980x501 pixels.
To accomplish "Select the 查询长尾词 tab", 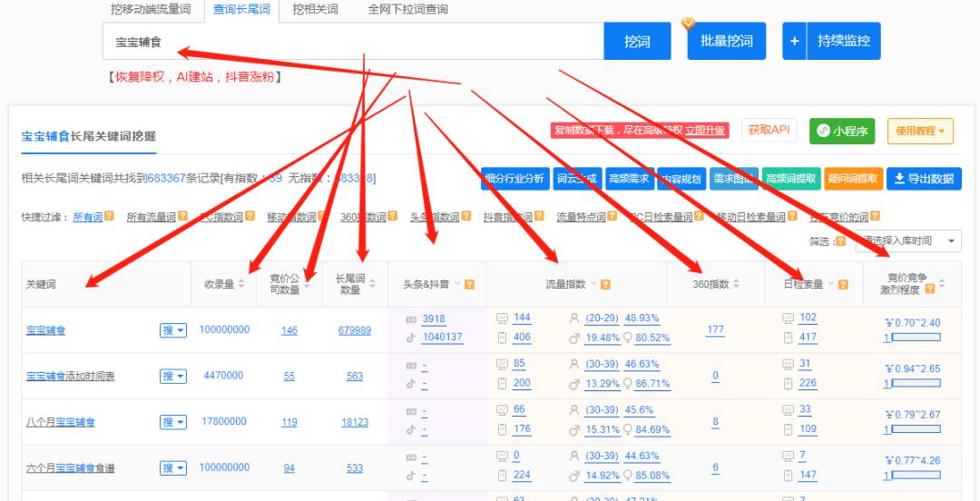I will coord(242,9).
